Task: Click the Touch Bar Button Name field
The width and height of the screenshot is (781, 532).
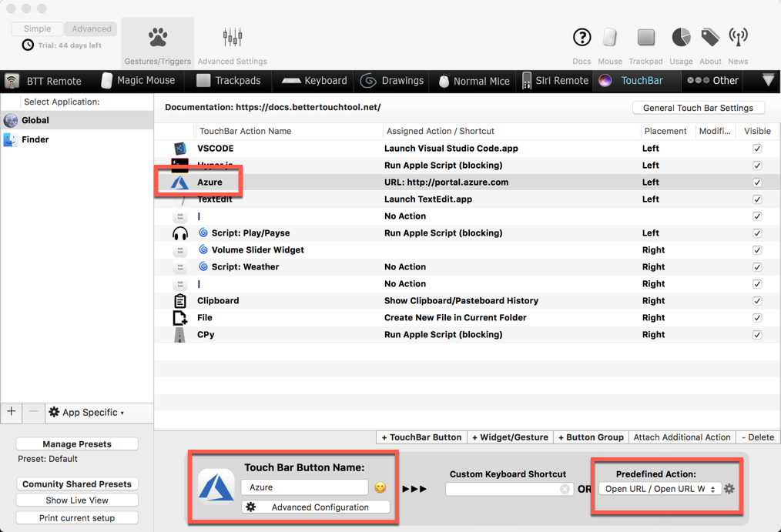Action: [x=304, y=487]
